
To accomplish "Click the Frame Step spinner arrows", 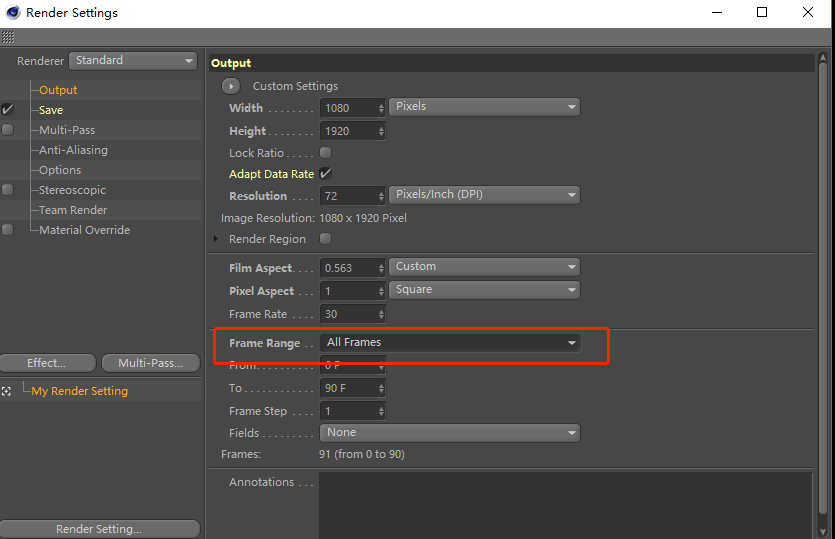I will pos(381,411).
